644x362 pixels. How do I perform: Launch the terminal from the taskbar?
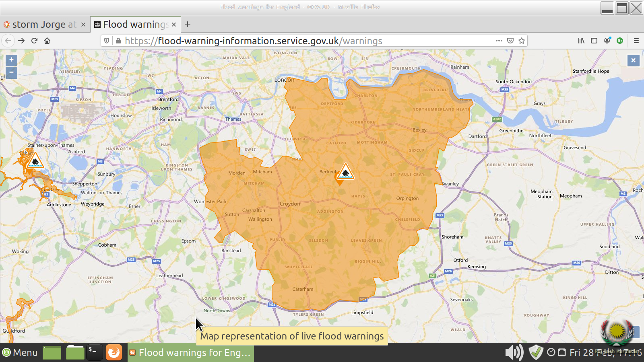click(x=94, y=352)
